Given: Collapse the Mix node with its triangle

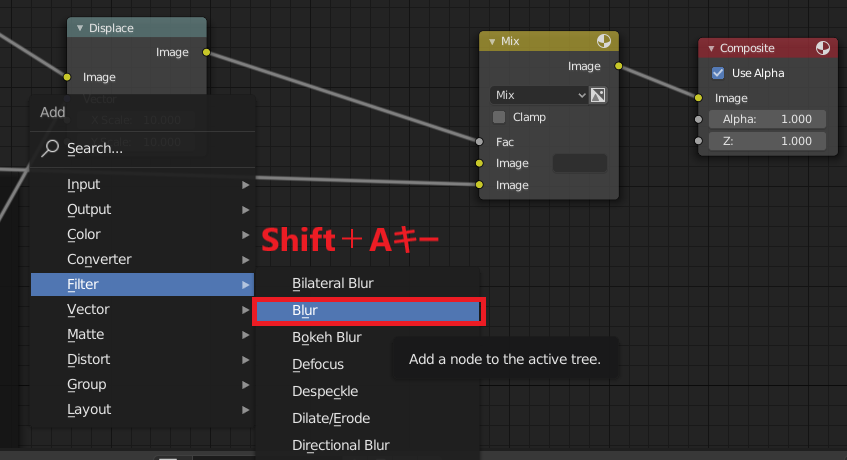Looking at the screenshot, I should (492, 42).
